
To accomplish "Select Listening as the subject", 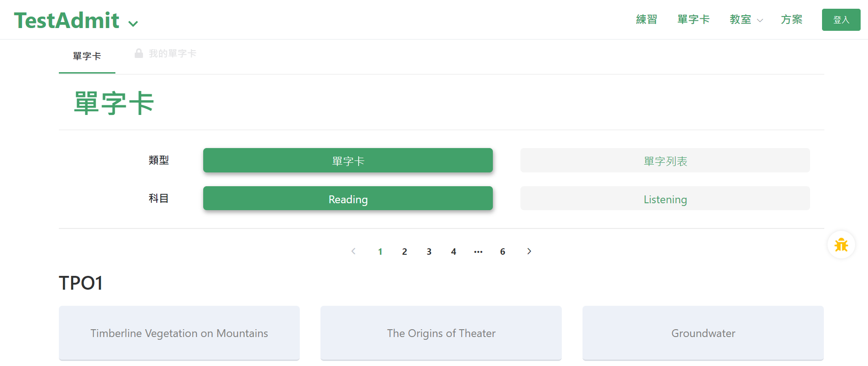I will click(665, 199).
